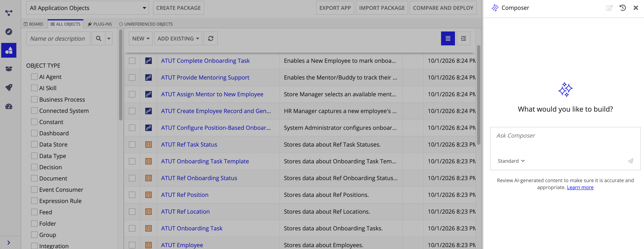This screenshot has height=249, width=644.
Task: Switch to the BOARD tab
Action: pos(34,24)
